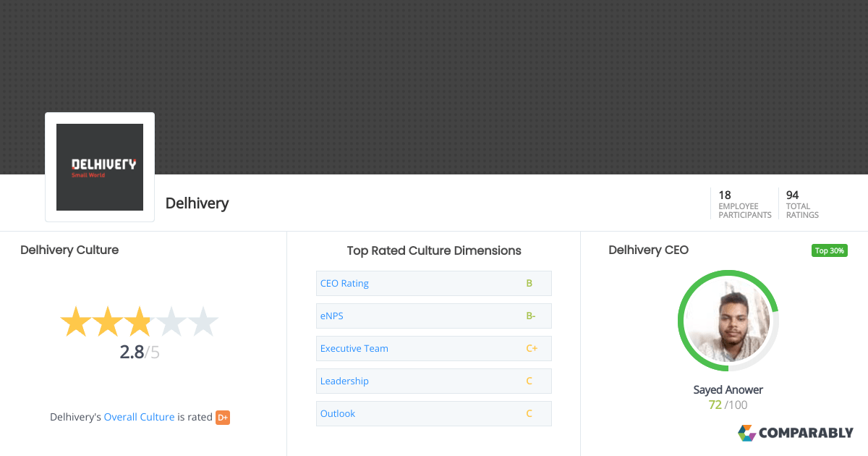
Task: Click the Top 30% green badge
Action: (829, 250)
